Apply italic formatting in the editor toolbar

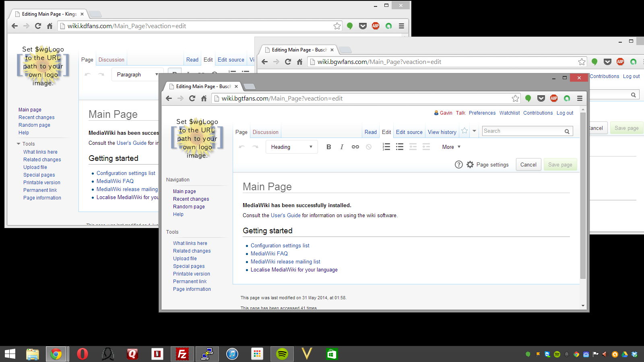(342, 147)
